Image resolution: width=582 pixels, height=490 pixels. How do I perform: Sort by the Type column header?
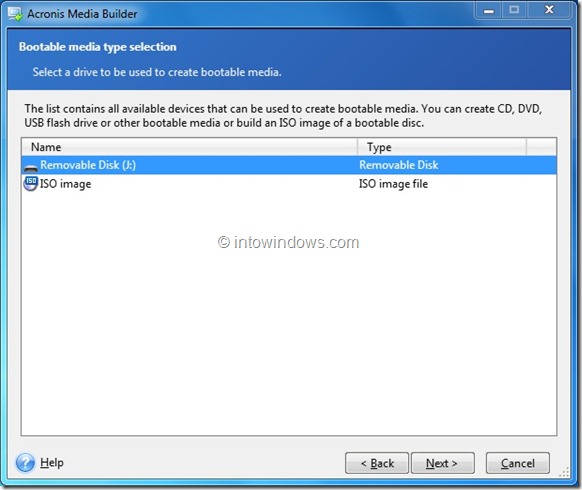click(x=442, y=147)
